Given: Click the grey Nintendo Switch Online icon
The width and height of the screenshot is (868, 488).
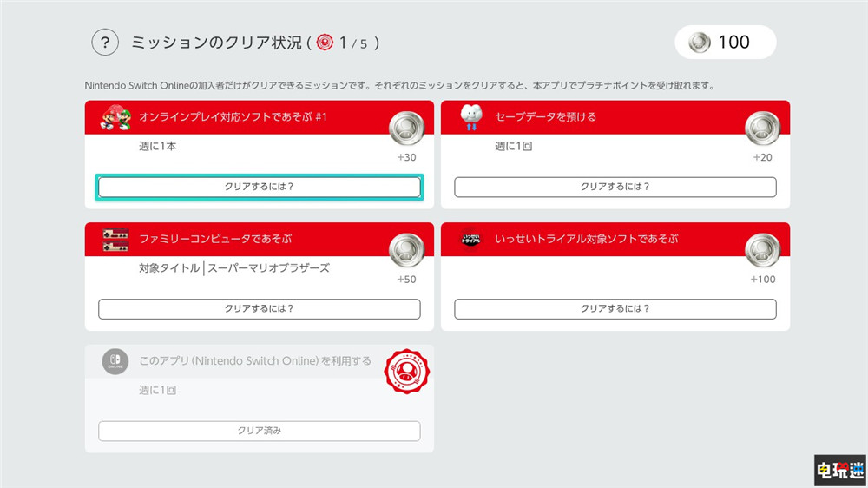Looking at the screenshot, I should [115, 361].
